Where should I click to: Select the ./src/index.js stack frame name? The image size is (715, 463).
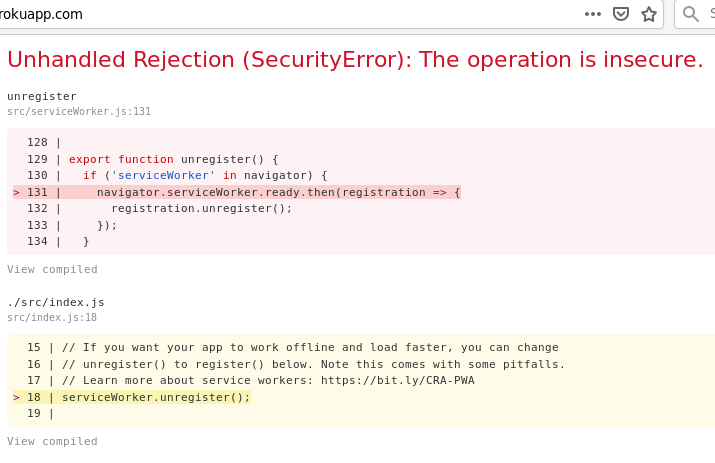coord(56,302)
